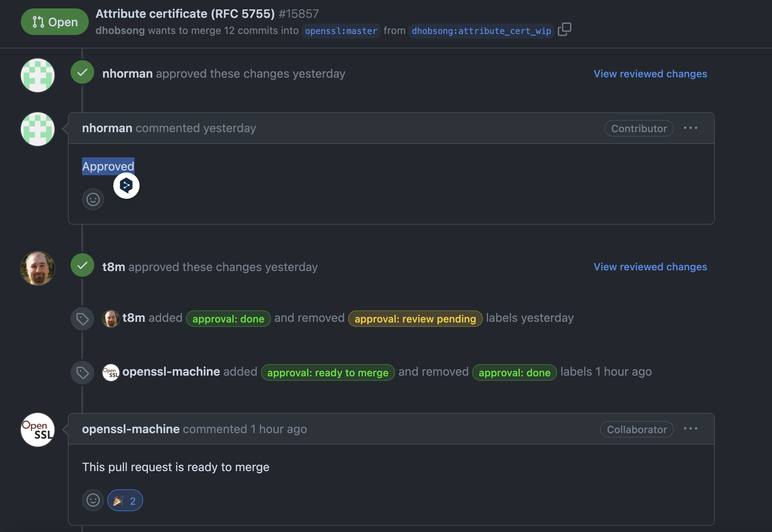Image resolution: width=772 pixels, height=532 pixels.
Task: Click nhorman's avatar beside the approval event
Action: (38, 75)
